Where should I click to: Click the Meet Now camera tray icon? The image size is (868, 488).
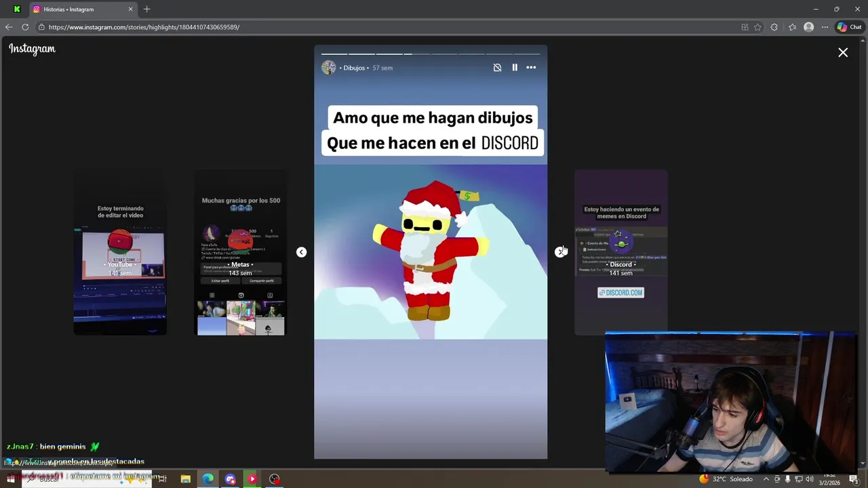[778, 479]
